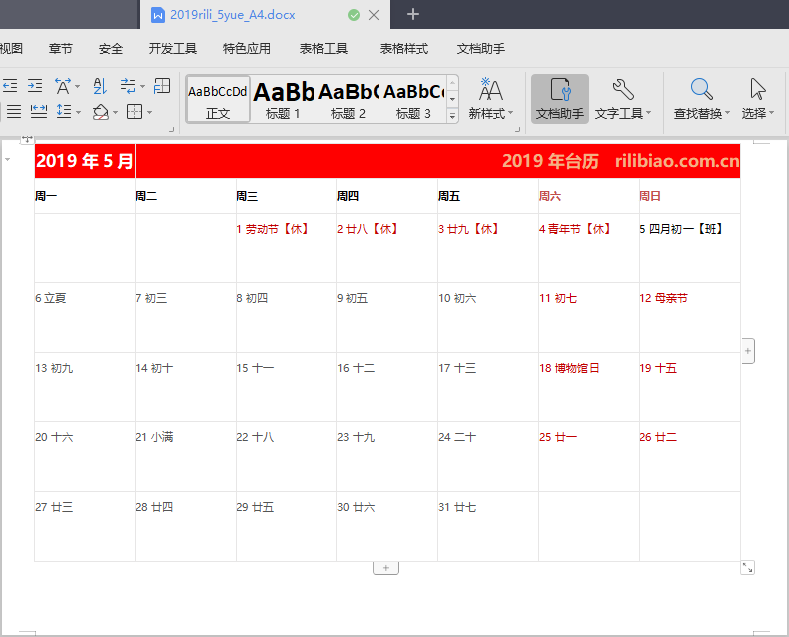The width and height of the screenshot is (789, 637).
Task: Expand the 新样式 dropdown arrow
Action: pyautogui.click(x=510, y=113)
